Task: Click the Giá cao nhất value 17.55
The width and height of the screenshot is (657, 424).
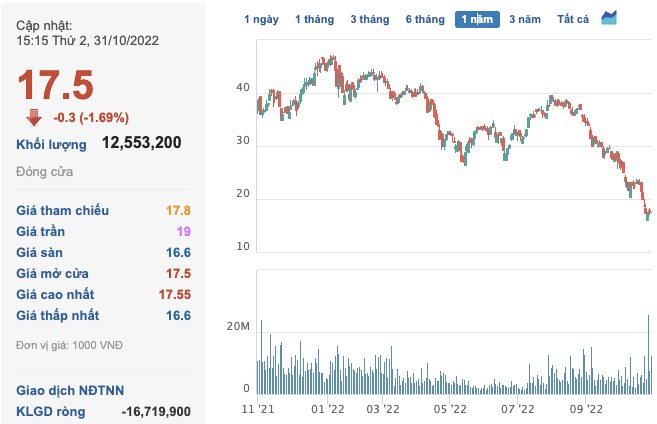Action: [x=173, y=294]
